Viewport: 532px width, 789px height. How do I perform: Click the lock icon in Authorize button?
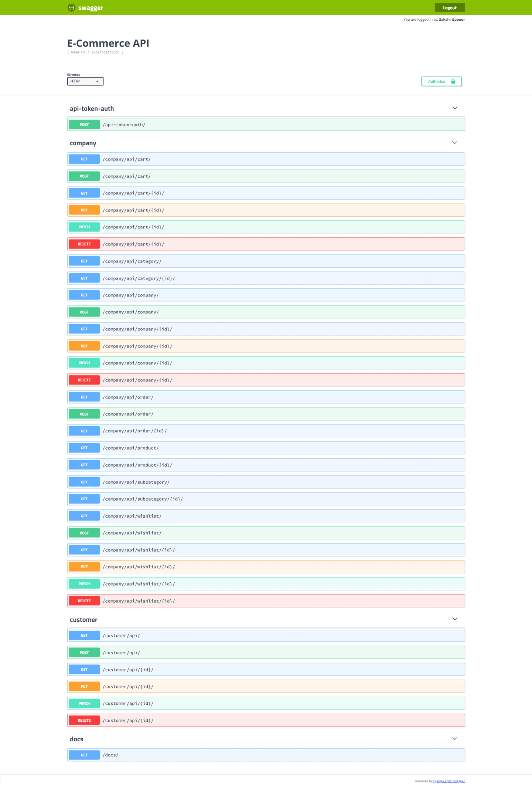click(x=453, y=81)
